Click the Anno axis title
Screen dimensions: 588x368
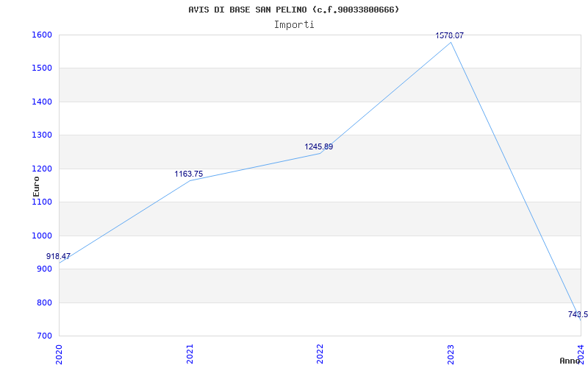click(570, 361)
